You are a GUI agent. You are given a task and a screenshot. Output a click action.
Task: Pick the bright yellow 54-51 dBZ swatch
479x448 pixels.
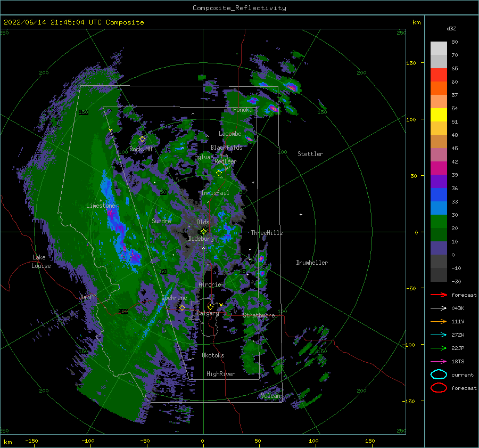439,115
